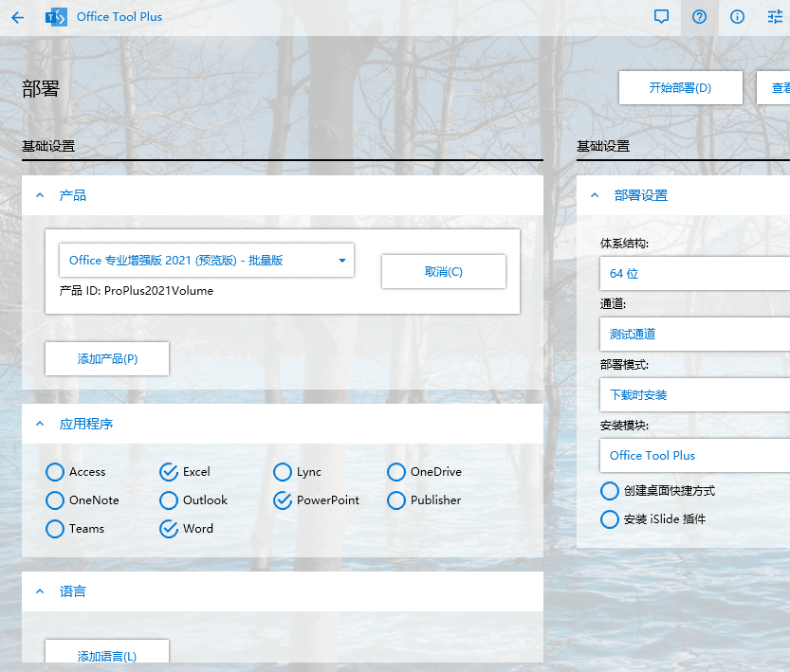Click the 添加产品(P) button
Viewport: 790px width, 672px height.
click(107, 359)
